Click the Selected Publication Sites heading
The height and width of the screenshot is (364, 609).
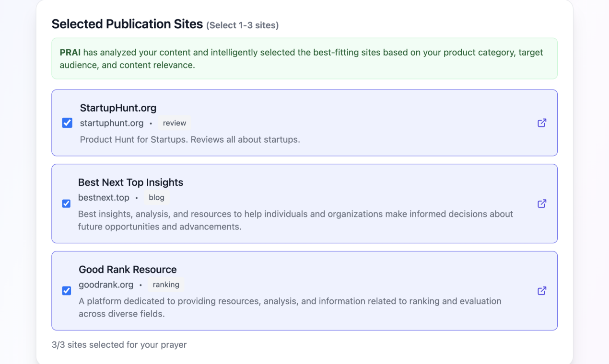(127, 24)
